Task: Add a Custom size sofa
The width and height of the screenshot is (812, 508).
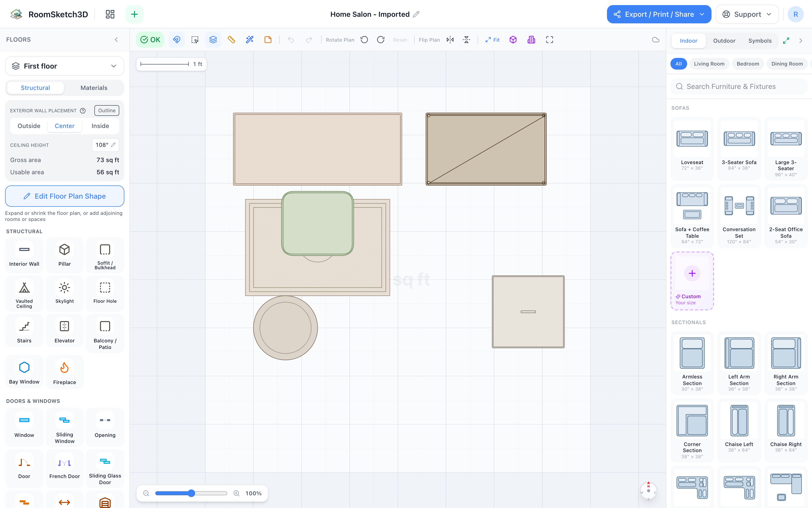Action: pos(692,281)
